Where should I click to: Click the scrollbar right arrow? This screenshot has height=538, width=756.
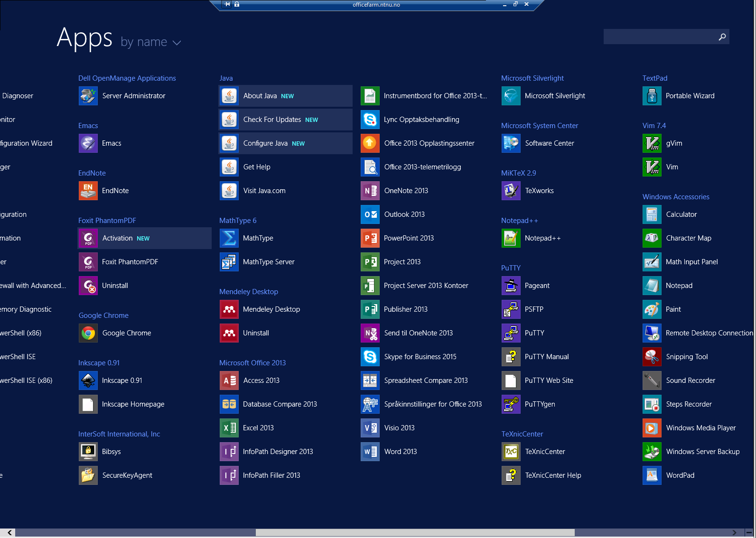coord(735,533)
